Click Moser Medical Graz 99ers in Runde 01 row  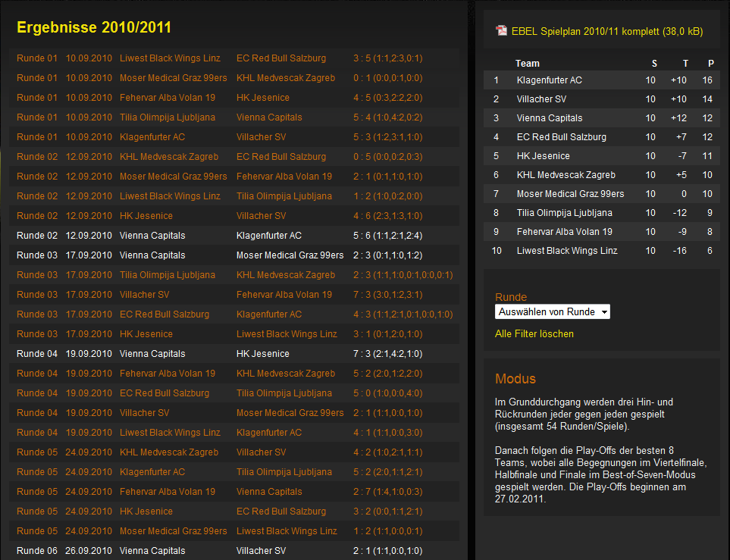click(x=173, y=78)
